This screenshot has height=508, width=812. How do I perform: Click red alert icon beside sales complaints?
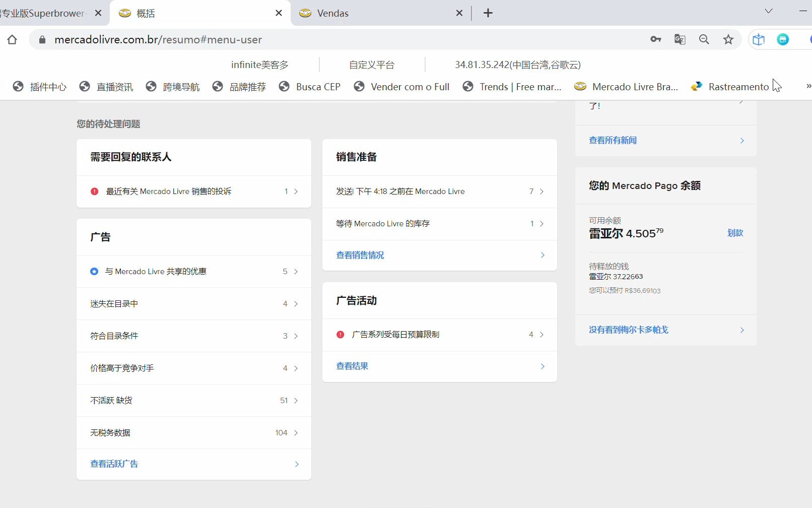click(x=94, y=192)
